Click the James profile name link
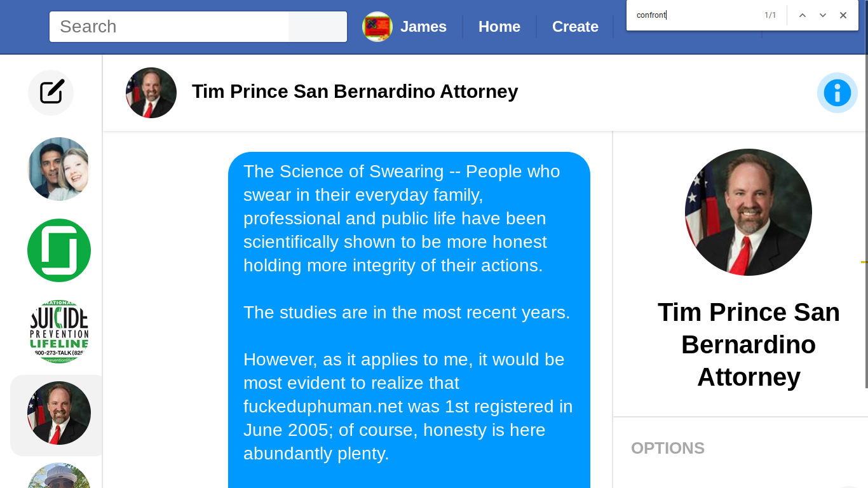The width and height of the screenshot is (868, 488). (423, 27)
